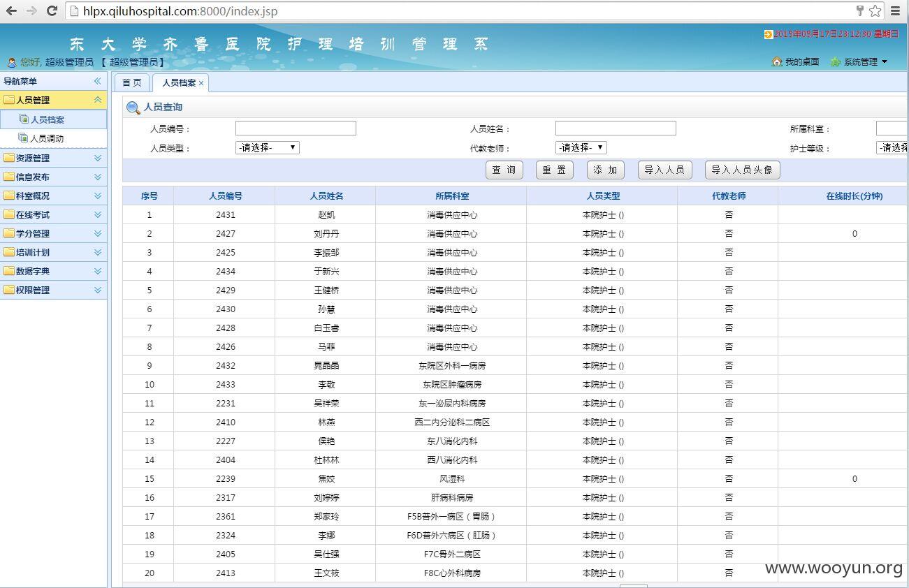Click the 在线考试 folder icon

9,214
